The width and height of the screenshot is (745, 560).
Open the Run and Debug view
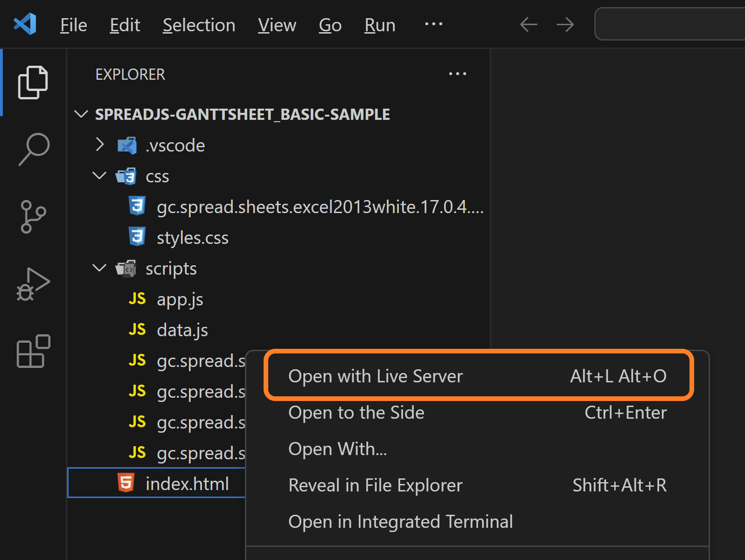click(33, 284)
